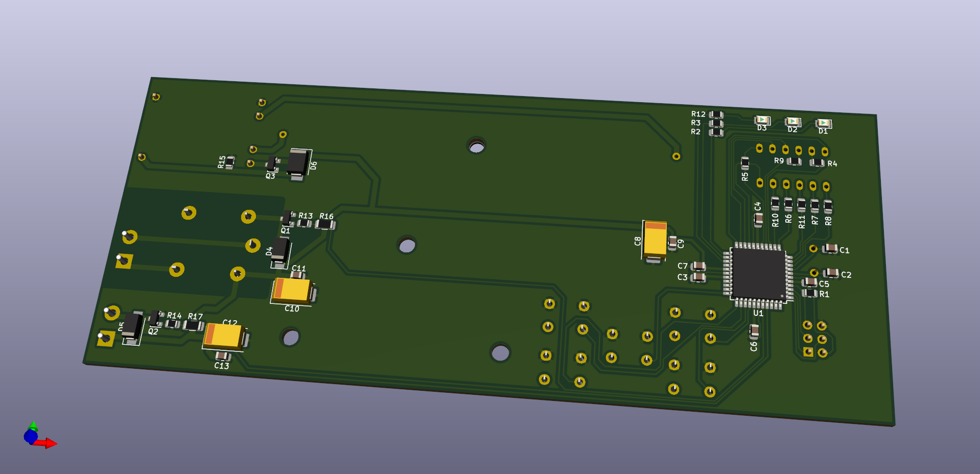The height and width of the screenshot is (474, 980).
Task: Select capacitor C4
Action: (x=759, y=220)
